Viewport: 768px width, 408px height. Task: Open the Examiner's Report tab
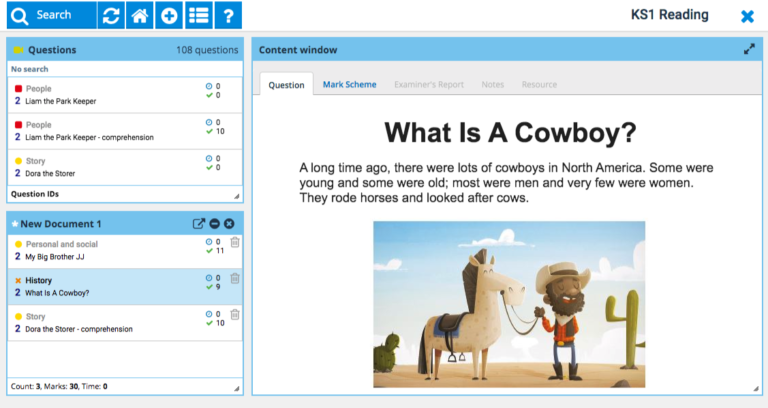[x=428, y=85]
